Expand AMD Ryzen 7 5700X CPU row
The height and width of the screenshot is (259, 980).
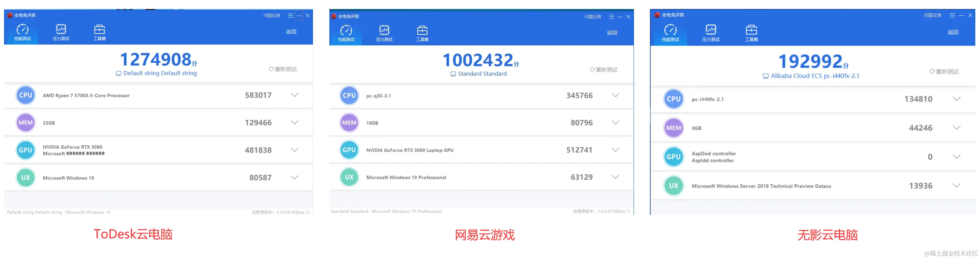pos(294,95)
